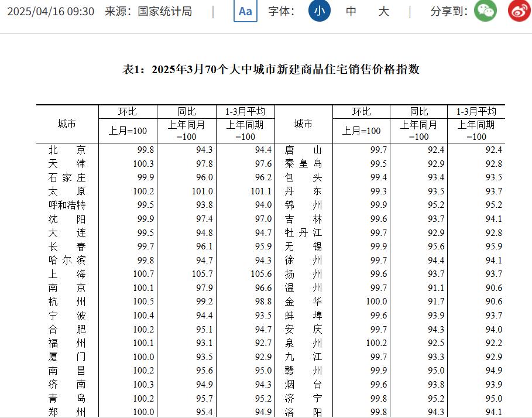The width and height of the screenshot is (532, 418).
Task: Select the city cell 哈尔滨
Action: 67,261
